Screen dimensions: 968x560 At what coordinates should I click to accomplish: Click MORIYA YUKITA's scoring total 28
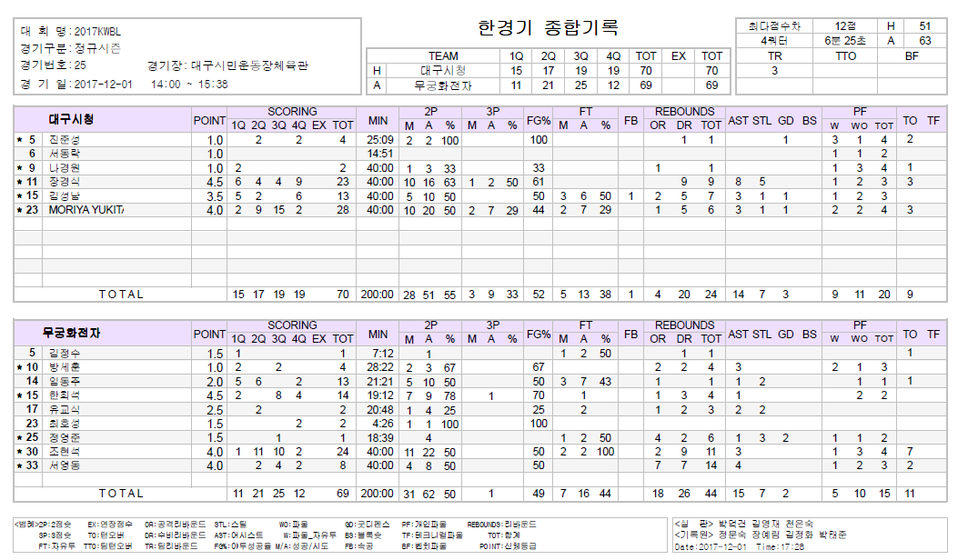(343, 210)
